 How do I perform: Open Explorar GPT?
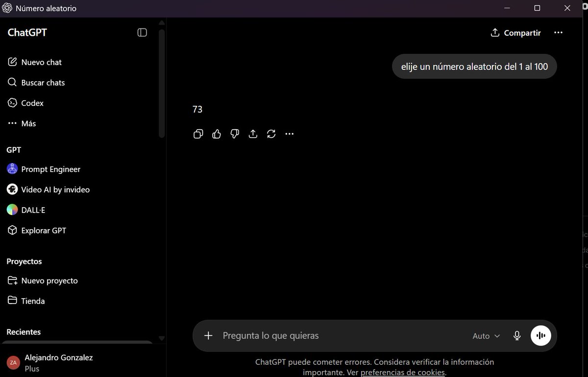[x=44, y=231]
